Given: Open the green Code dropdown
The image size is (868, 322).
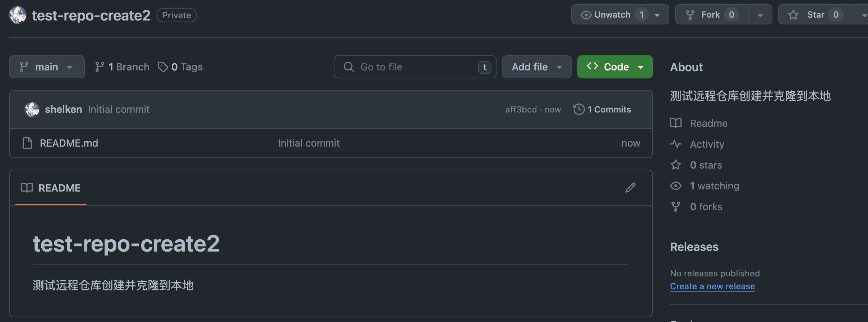Looking at the screenshot, I should (615, 67).
